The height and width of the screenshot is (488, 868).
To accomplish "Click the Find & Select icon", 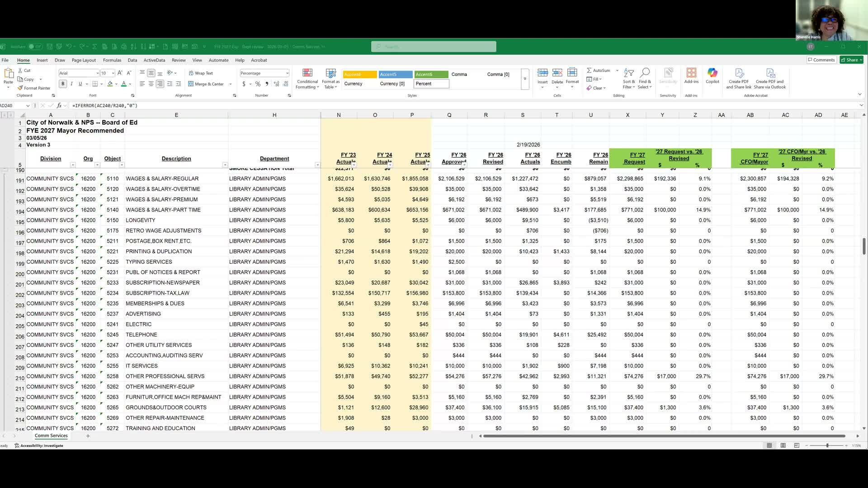I will point(645,79).
